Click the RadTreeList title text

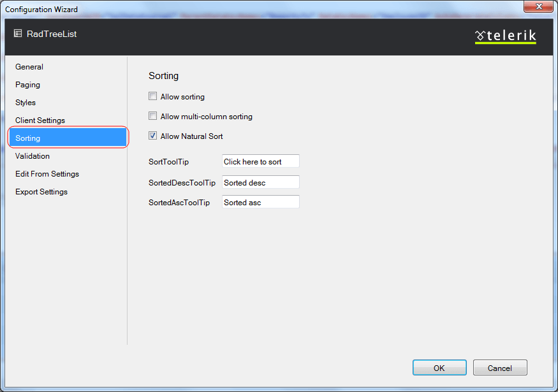pyautogui.click(x=52, y=34)
